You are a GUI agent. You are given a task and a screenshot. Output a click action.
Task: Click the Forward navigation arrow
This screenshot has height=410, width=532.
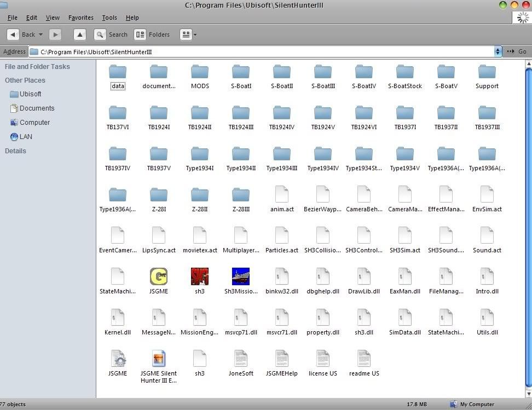pos(55,34)
